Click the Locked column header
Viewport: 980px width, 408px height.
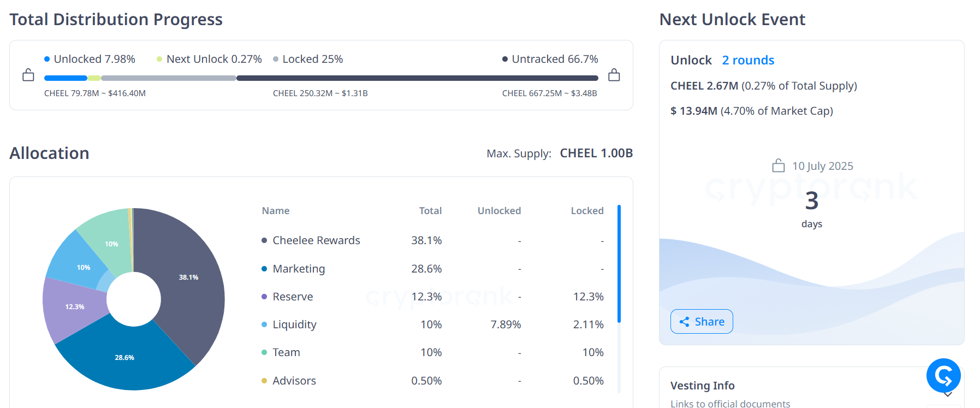click(x=587, y=211)
